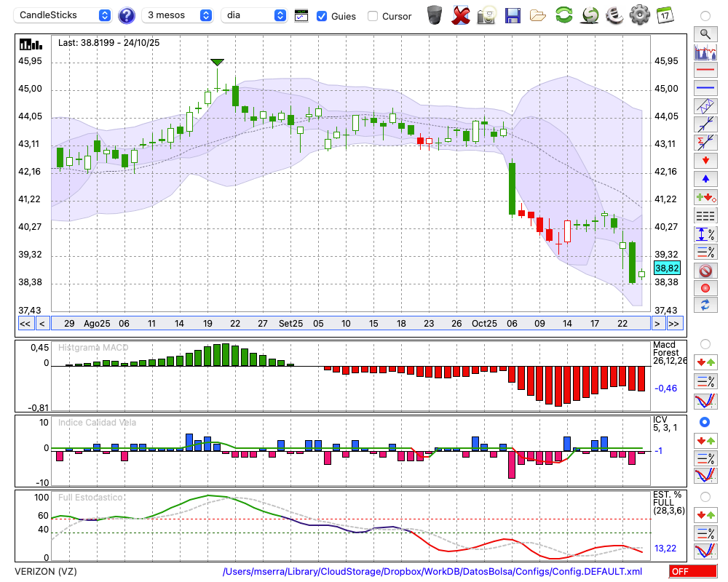Click the magnifying glass zoom tool
Image resolution: width=728 pixels, height=582 pixels.
pos(705,33)
